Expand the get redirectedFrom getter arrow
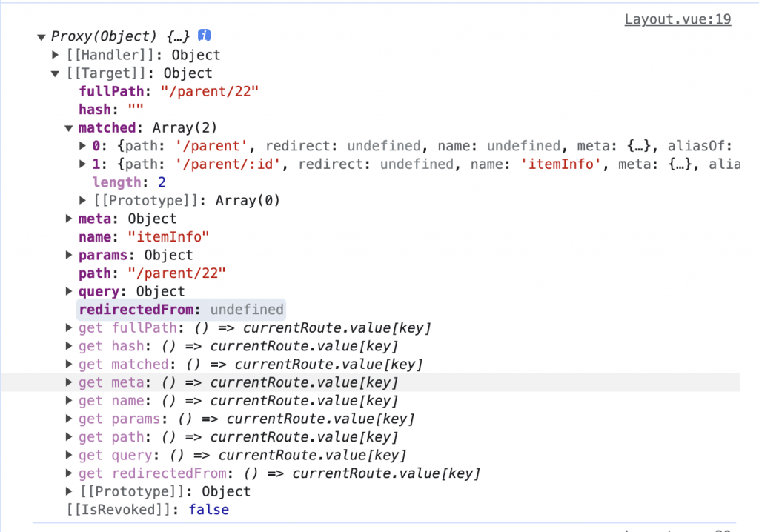This screenshot has width=759, height=532. coord(69,473)
